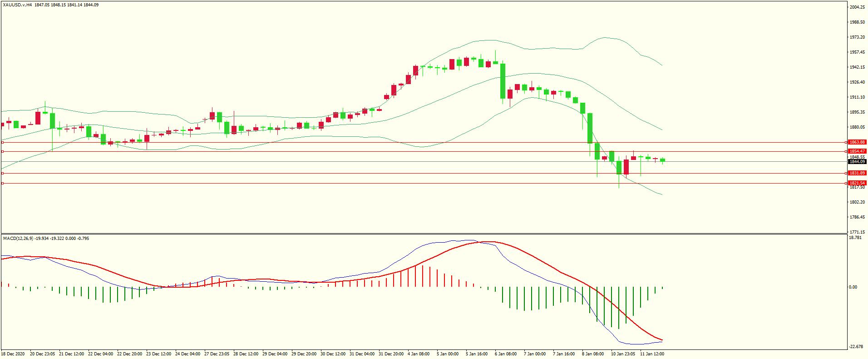Click the 18.781 value on MACD scale
This screenshot has height=359, width=868.
[x=855, y=238]
